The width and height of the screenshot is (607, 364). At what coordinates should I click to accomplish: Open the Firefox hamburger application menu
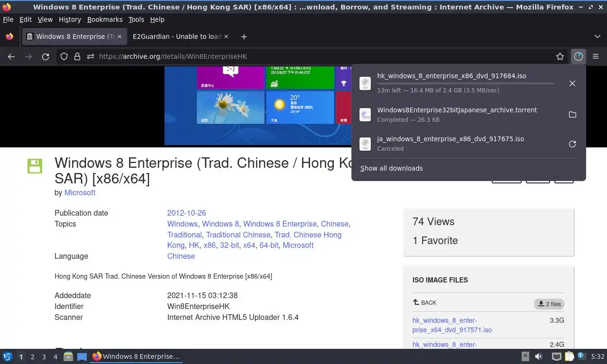596,56
